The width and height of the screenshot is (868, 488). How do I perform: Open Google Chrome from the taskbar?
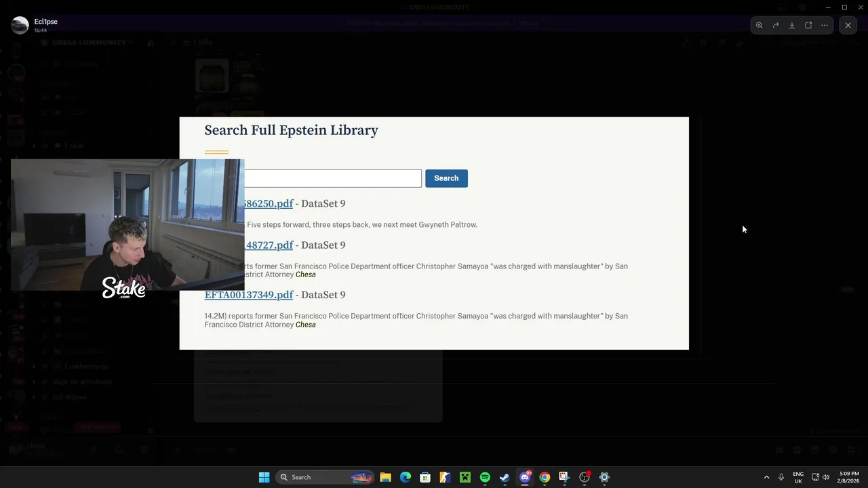click(545, 477)
